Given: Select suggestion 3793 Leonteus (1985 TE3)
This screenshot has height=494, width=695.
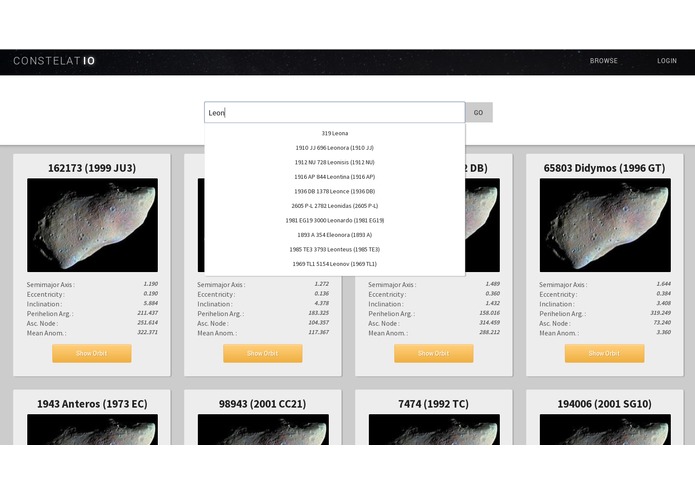Looking at the screenshot, I should pos(335,249).
